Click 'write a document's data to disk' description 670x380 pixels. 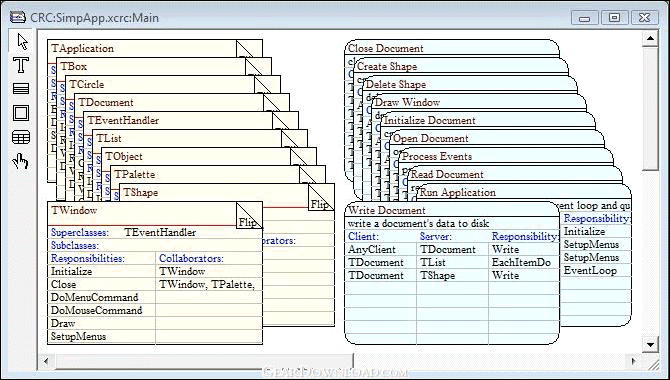[x=418, y=223]
